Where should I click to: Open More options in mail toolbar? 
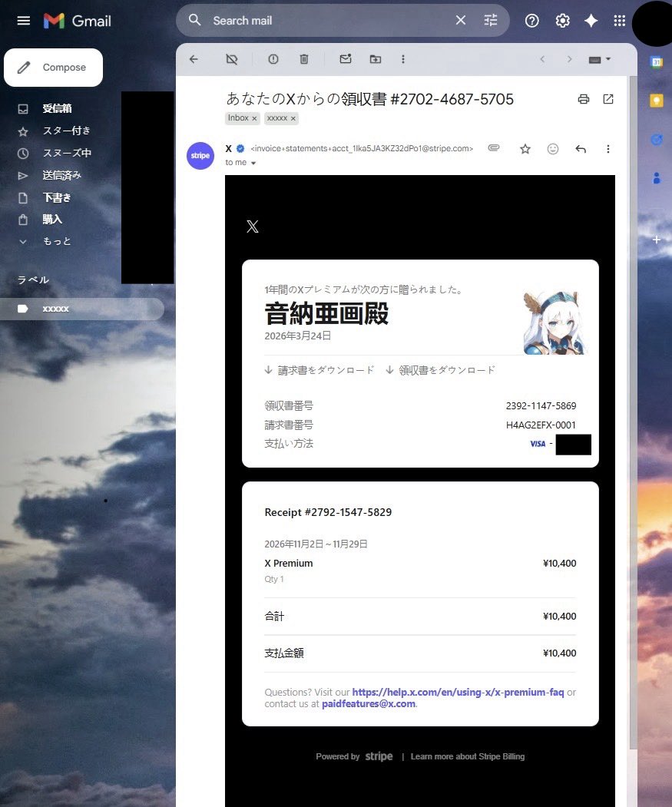(403, 59)
